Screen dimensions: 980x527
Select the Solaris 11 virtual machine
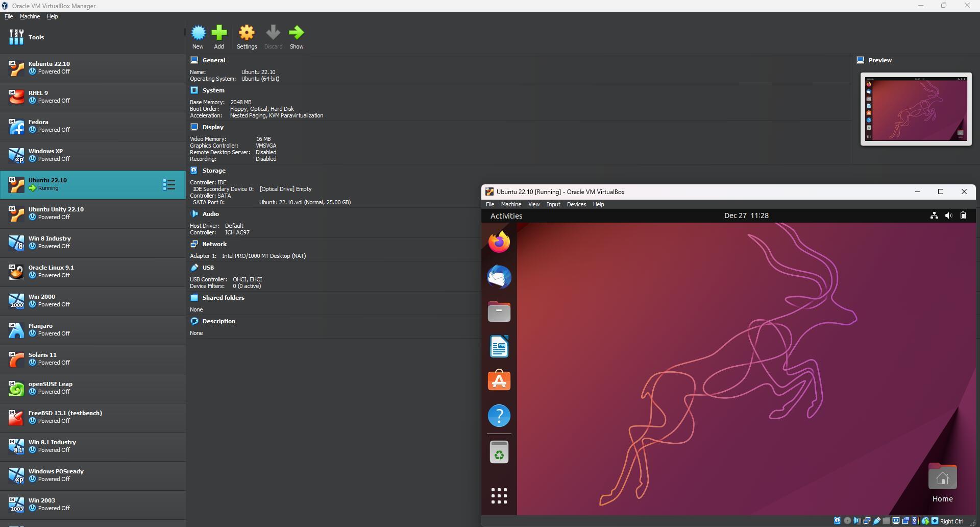(92, 359)
